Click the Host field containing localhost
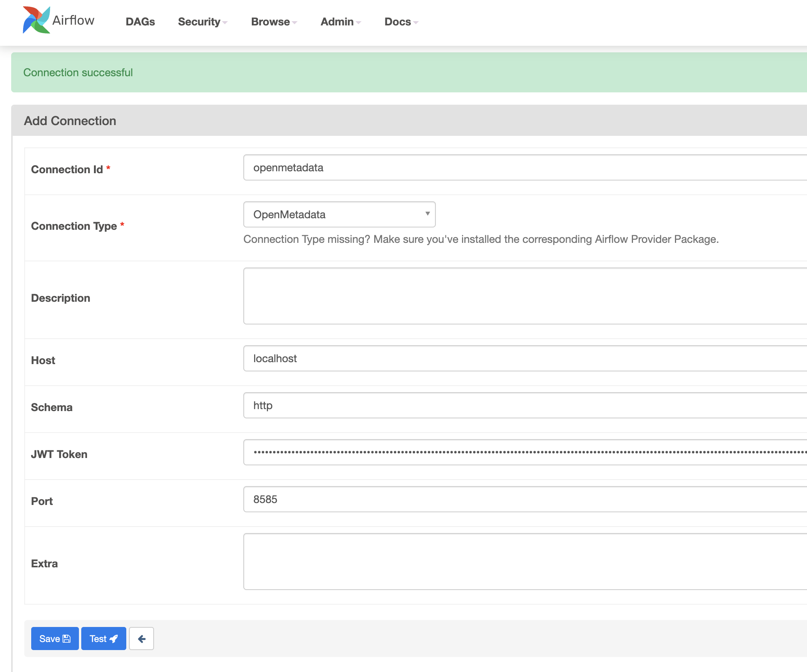Screen dimensions: 807x672 coord(524,359)
